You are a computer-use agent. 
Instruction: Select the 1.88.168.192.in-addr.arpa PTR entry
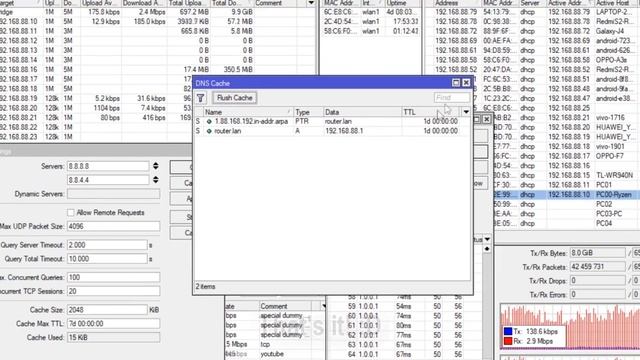[x=332, y=121]
